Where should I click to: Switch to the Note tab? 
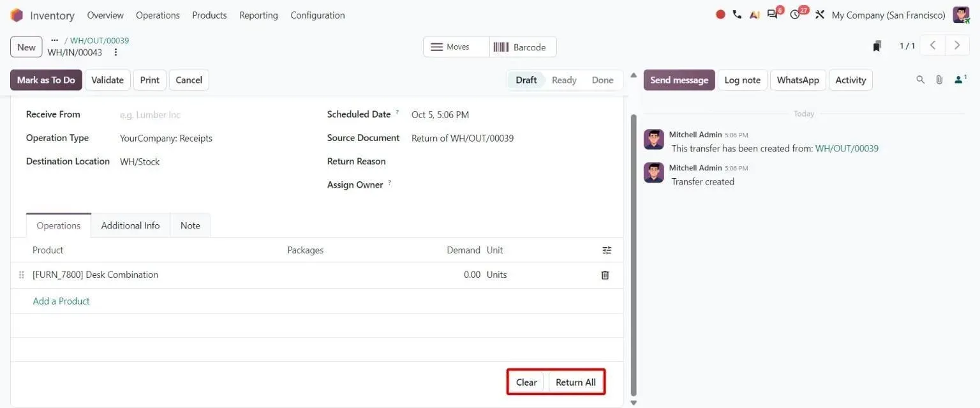click(190, 225)
